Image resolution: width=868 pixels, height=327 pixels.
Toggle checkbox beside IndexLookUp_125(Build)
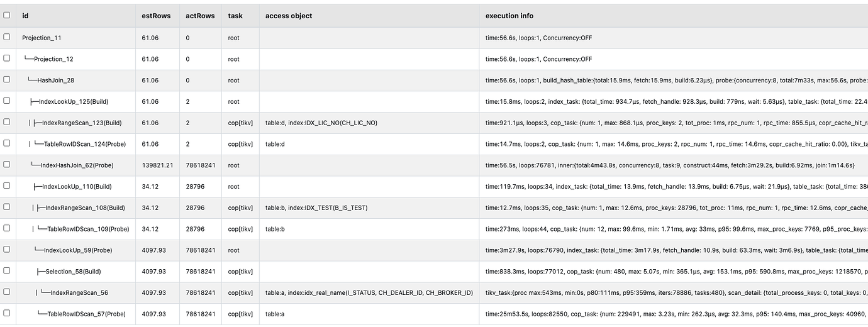[x=7, y=101]
